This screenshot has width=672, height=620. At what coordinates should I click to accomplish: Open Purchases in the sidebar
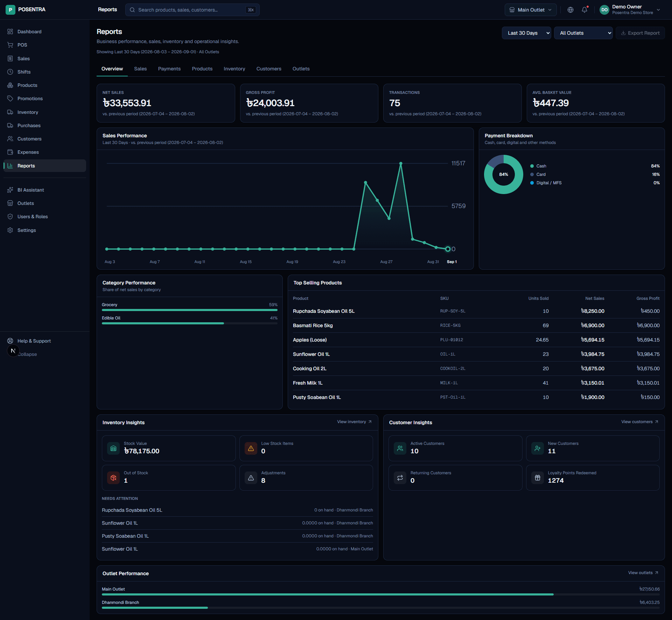point(44,125)
